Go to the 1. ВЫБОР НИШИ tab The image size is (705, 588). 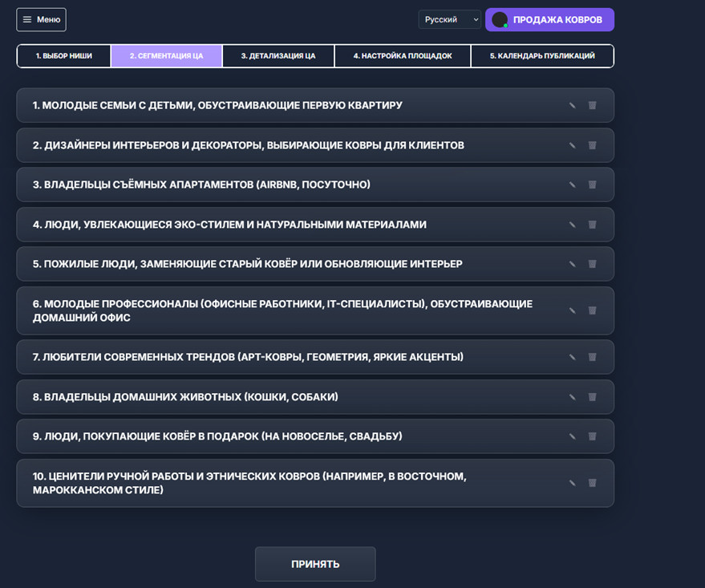[64, 55]
